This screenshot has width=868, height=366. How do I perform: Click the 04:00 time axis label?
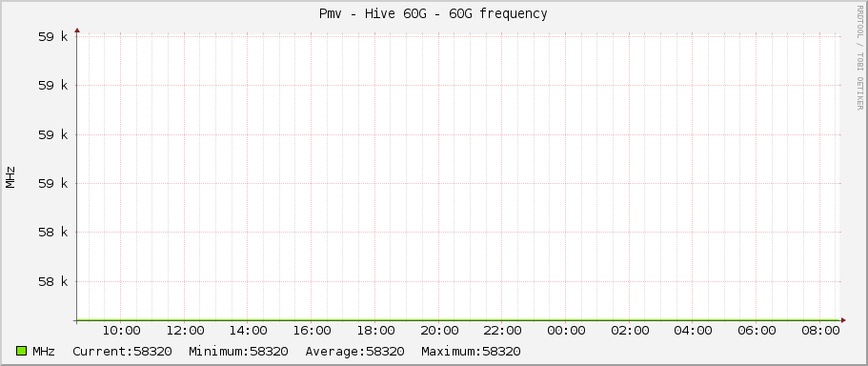pyautogui.click(x=693, y=331)
